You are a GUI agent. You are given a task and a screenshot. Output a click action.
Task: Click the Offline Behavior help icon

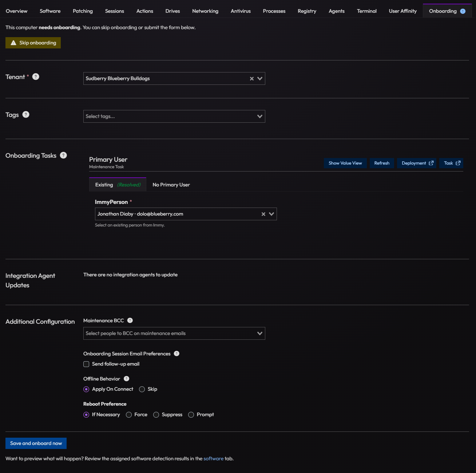pyautogui.click(x=126, y=379)
